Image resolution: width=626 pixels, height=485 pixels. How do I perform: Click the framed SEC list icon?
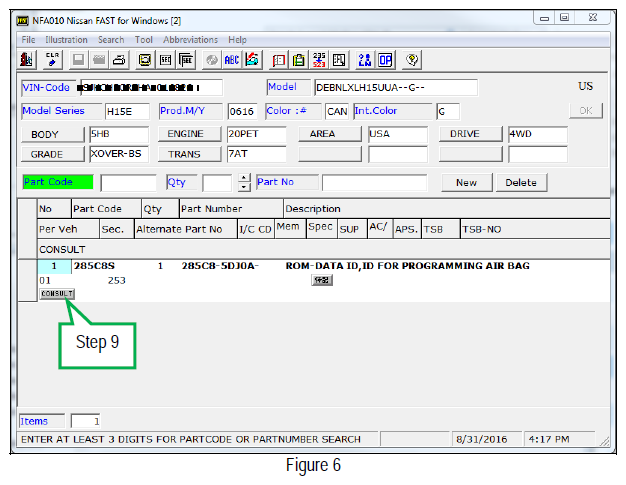186,60
